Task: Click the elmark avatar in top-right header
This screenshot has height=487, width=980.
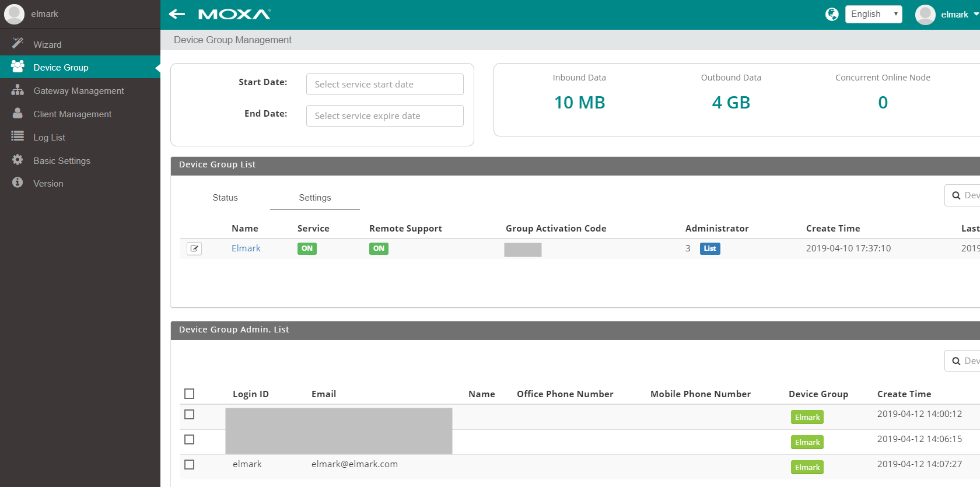Action: [925, 15]
